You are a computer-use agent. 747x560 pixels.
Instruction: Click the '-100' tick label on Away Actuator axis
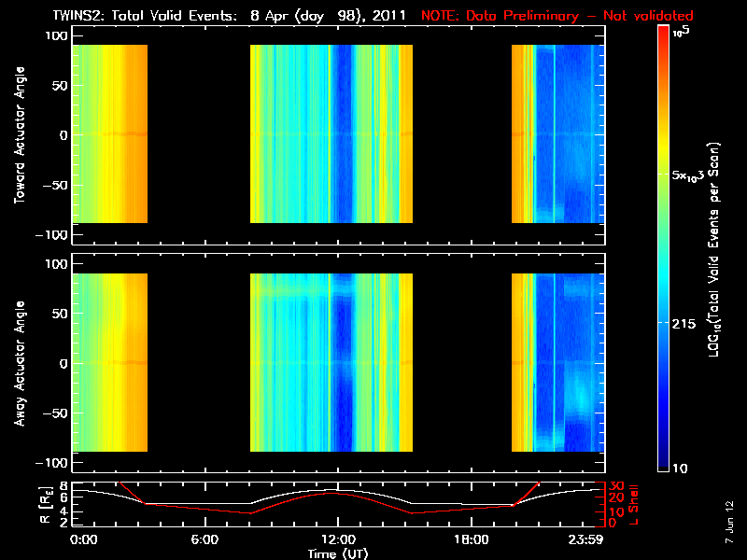click(52, 463)
